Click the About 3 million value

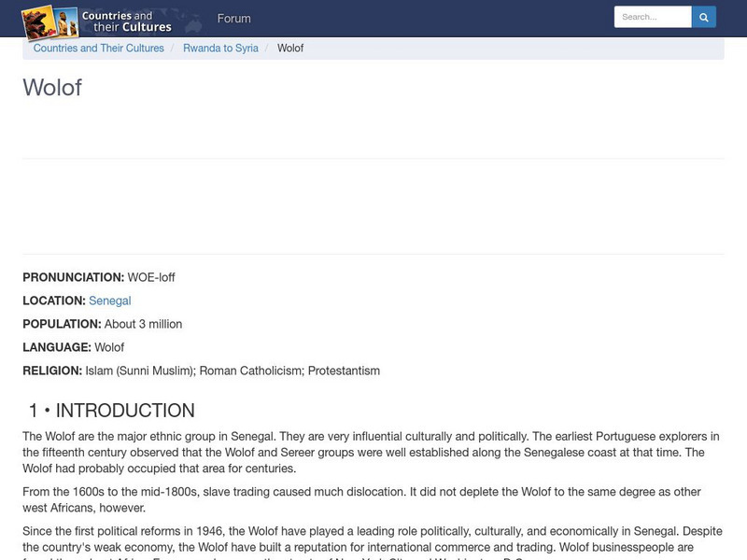pyautogui.click(x=143, y=324)
